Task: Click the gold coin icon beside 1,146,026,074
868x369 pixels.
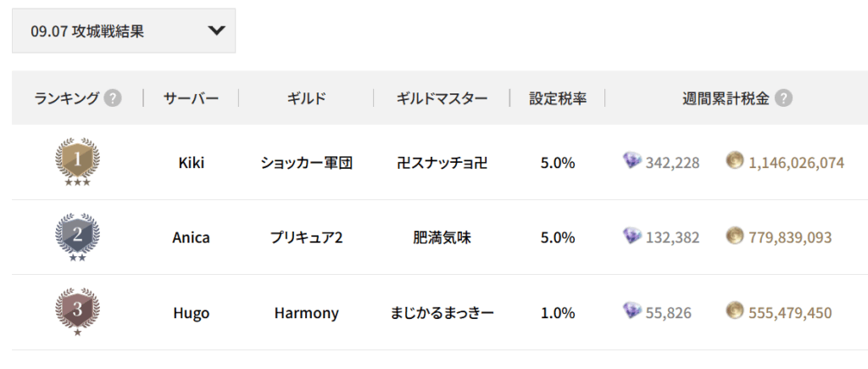Action: (x=735, y=161)
